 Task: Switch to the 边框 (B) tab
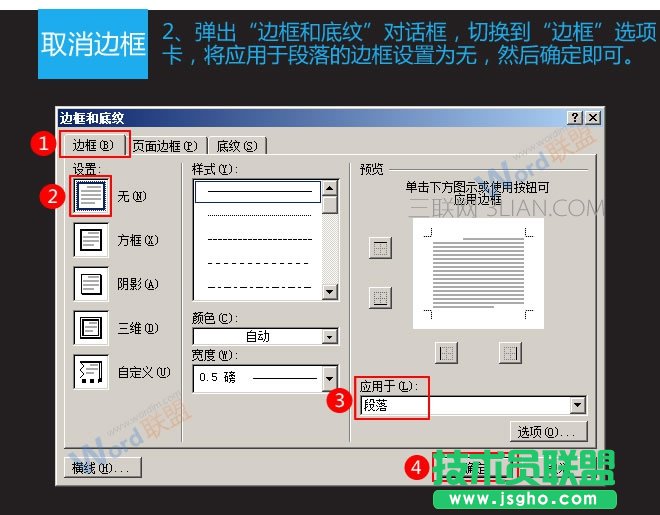click(x=93, y=145)
